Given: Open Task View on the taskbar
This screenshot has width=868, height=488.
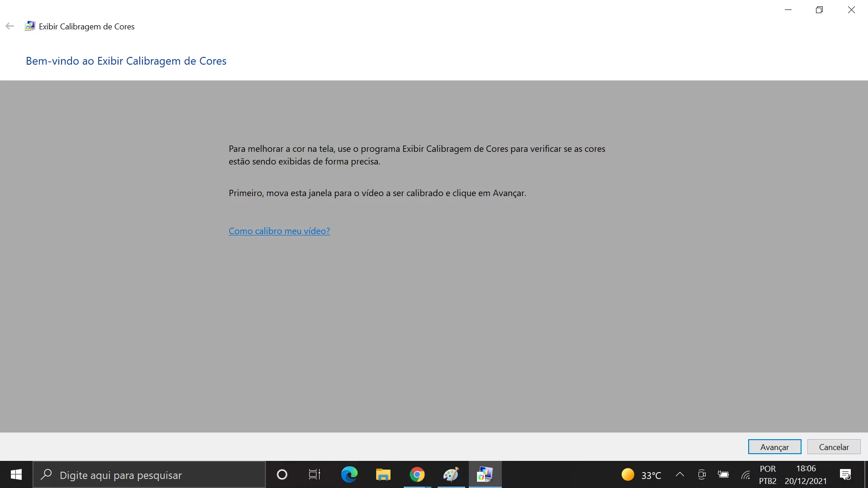Looking at the screenshot, I should point(315,474).
